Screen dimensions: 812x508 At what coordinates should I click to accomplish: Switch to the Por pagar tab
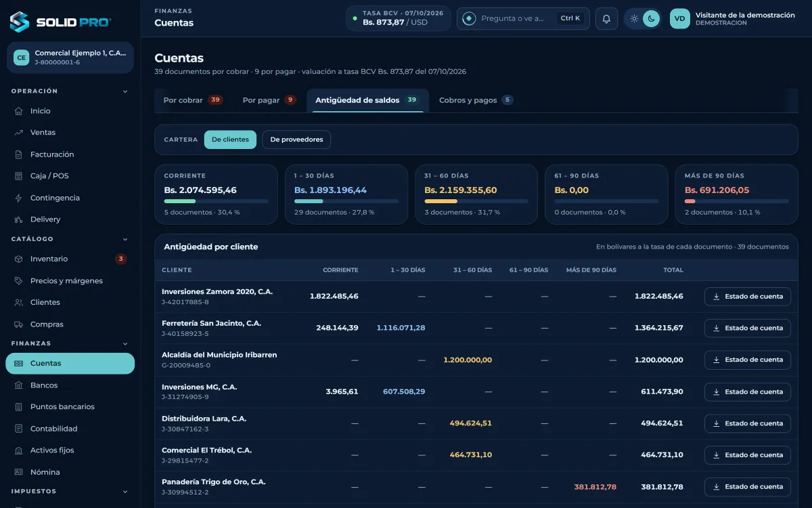269,100
